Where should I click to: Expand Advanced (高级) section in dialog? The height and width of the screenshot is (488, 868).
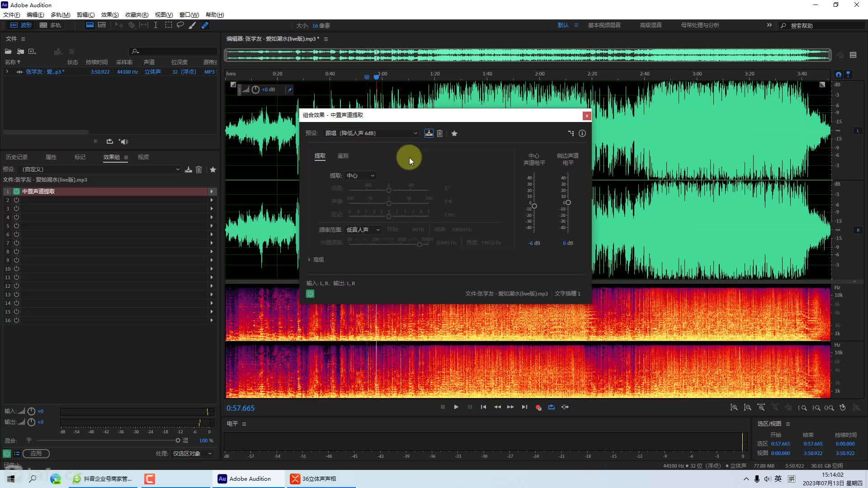pos(316,260)
